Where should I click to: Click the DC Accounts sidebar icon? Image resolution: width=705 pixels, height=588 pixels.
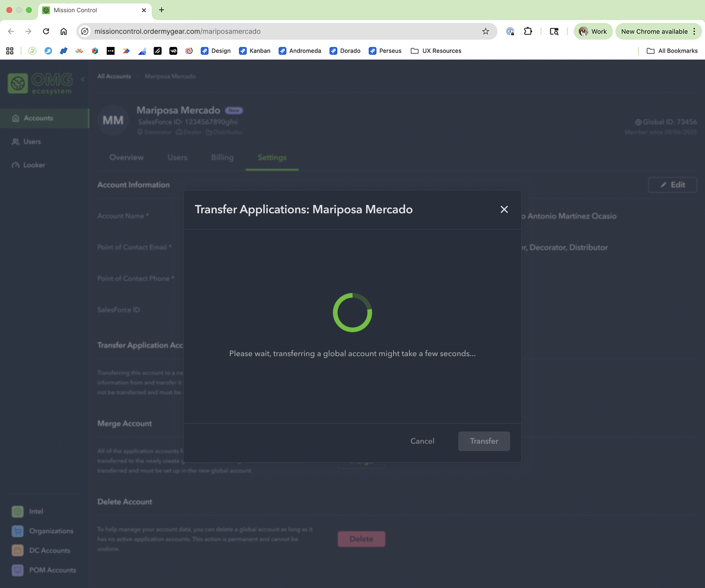(x=17, y=550)
